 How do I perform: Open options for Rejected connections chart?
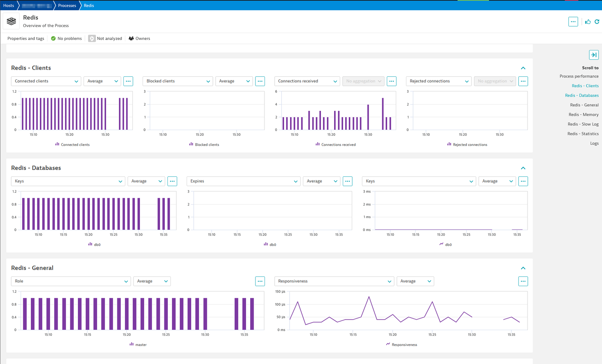pos(523,81)
